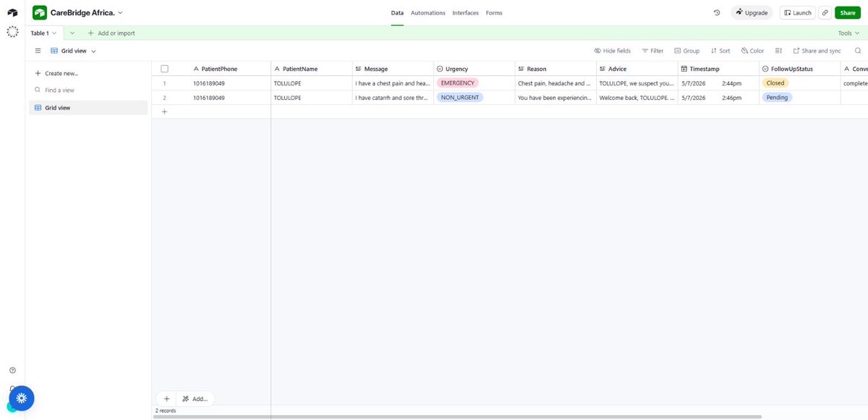The height and width of the screenshot is (420, 868).
Task: Copy the base link using chain icon
Action: tap(825, 13)
